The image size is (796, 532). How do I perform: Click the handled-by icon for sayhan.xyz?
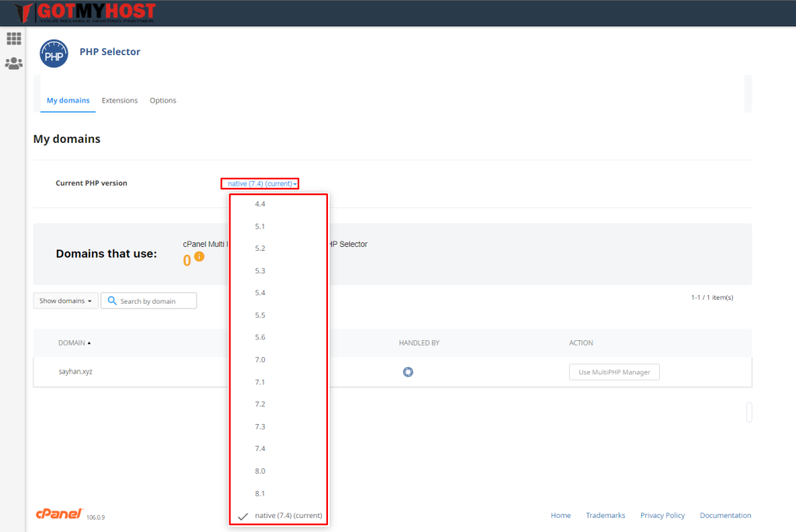click(x=408, y=372)
